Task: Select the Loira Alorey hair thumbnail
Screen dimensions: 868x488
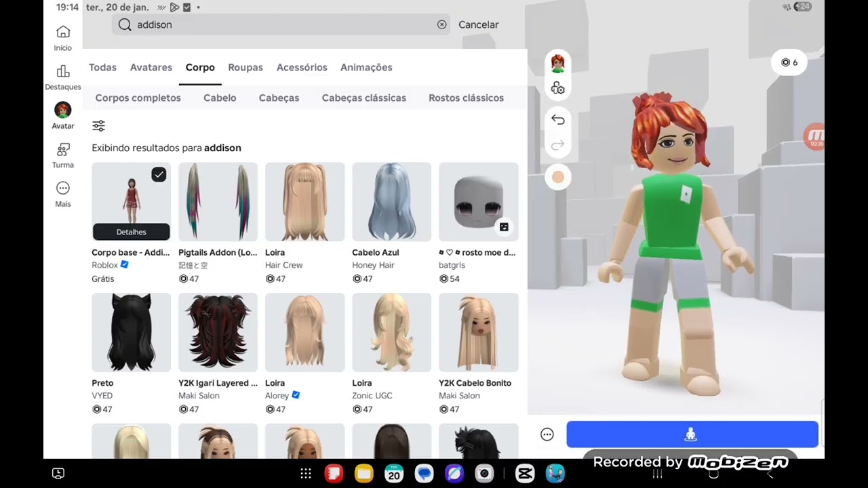Action: coord(304,332)
